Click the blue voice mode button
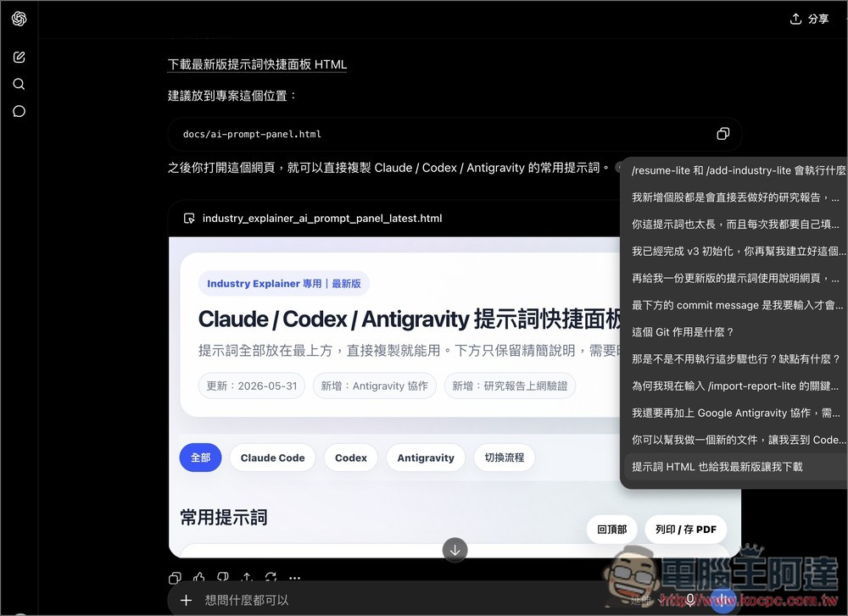This screenshot has width=848, height=616. [x=723, y=601]
